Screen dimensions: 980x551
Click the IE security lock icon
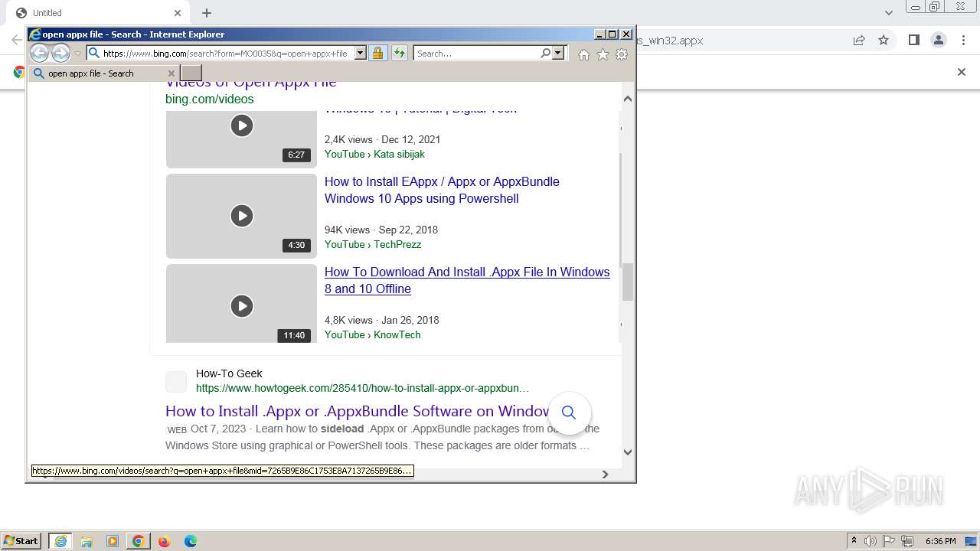(x=377, y=54)
